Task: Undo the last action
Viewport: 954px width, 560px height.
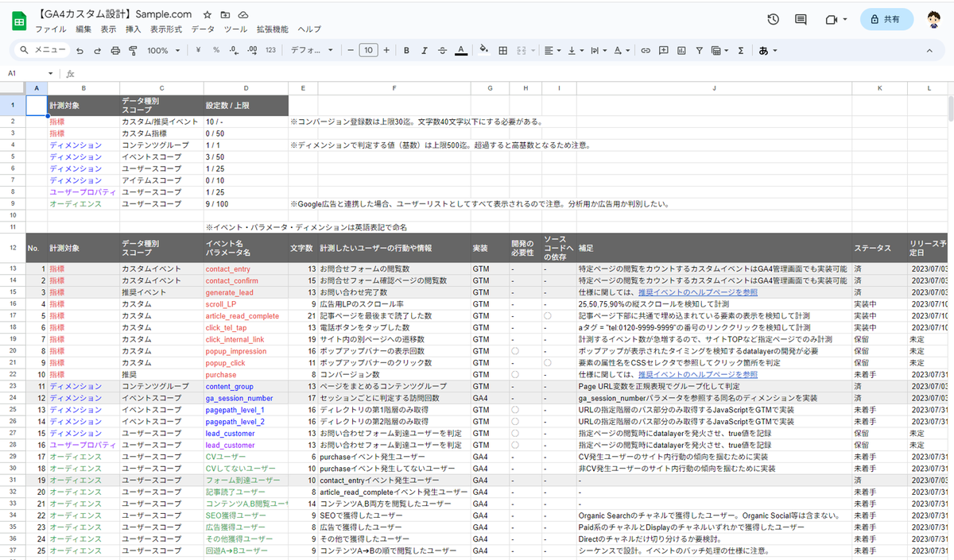Action: tap(79, 50)
